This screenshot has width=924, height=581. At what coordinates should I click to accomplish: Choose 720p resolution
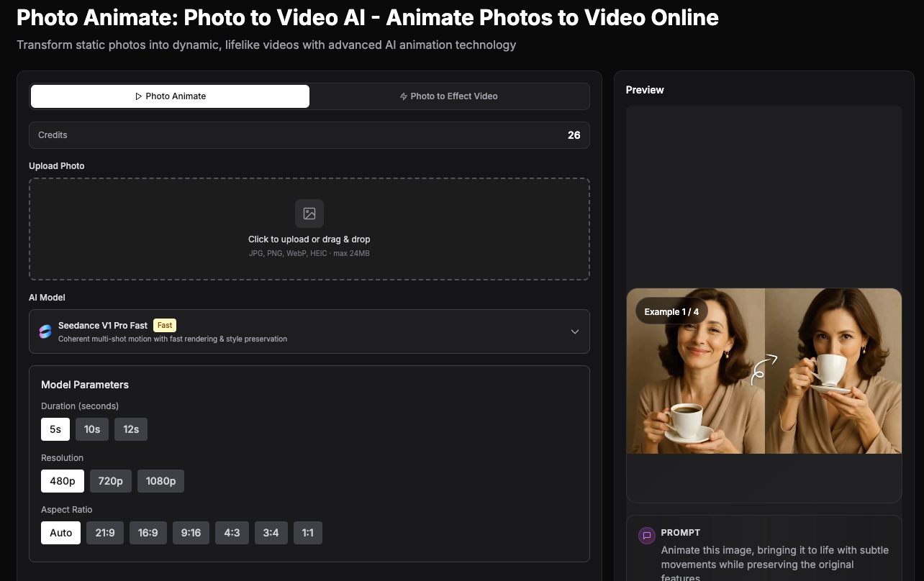click(x=110, y=480)
